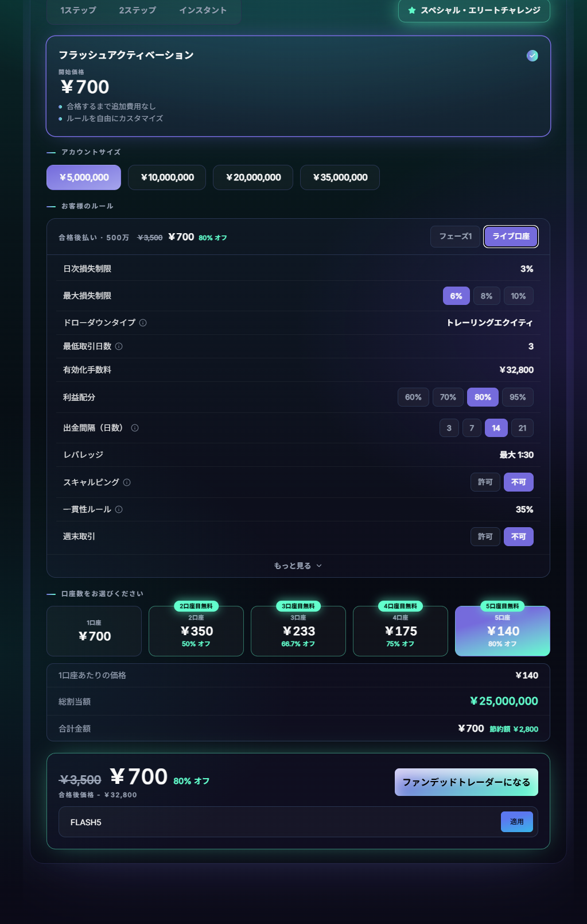Screen dimensions: 587x924
Task: Switch to フェーズ1 tab
Action: (456, 237)
